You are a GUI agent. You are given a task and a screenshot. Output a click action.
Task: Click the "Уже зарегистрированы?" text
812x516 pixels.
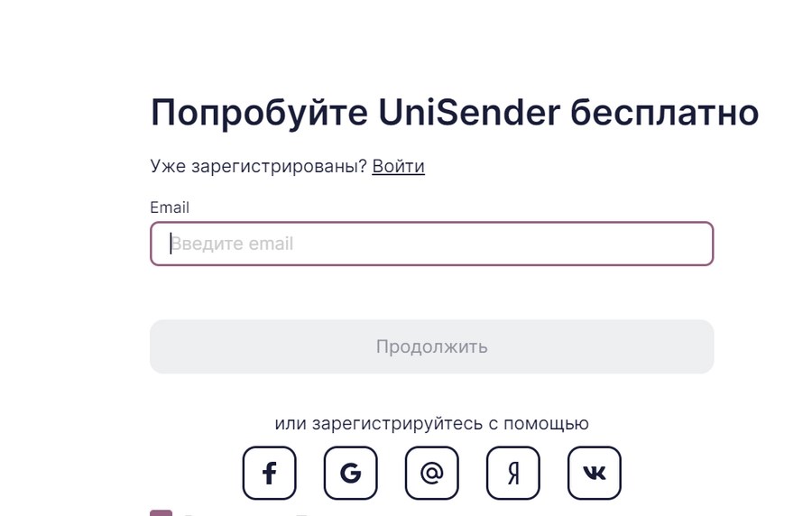(x=258, y=166)
